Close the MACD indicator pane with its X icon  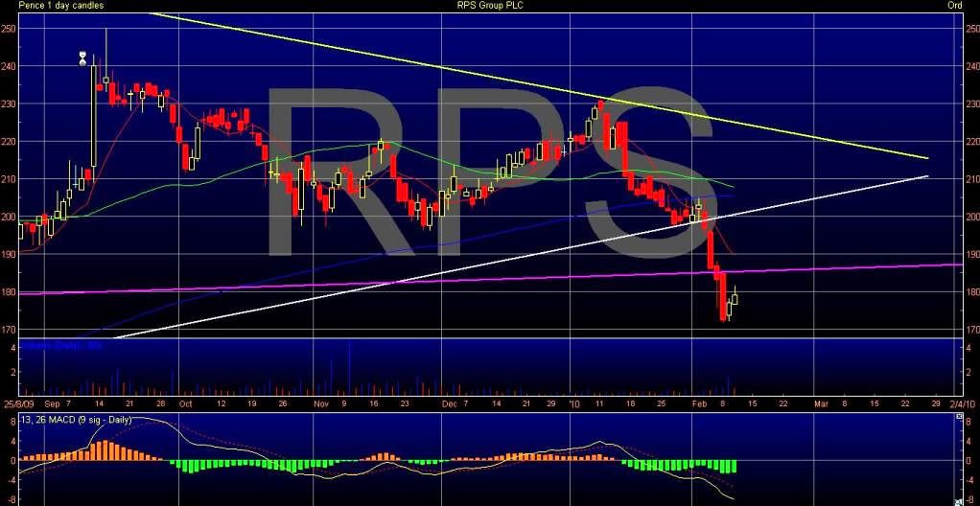[959, 417]
